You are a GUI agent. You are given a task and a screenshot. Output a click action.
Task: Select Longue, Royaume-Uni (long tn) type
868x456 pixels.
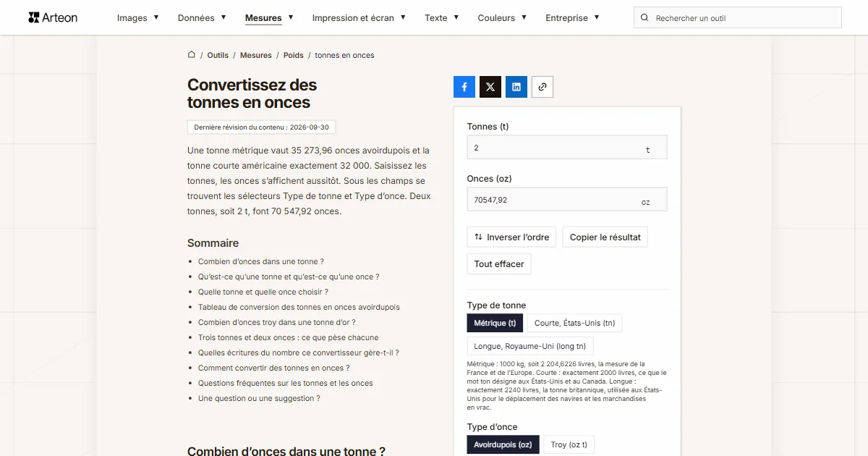[530, 346]
